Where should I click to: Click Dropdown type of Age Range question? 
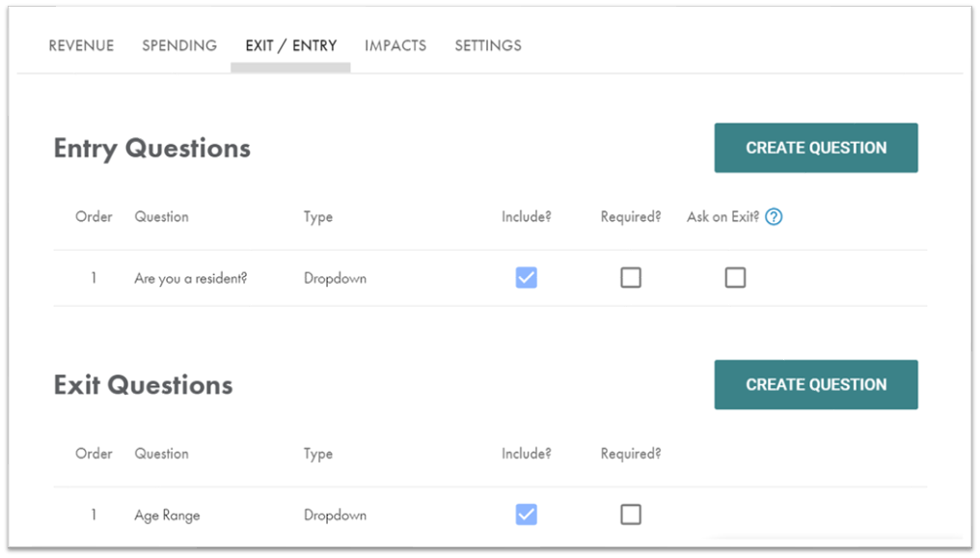tap(335, 516)
